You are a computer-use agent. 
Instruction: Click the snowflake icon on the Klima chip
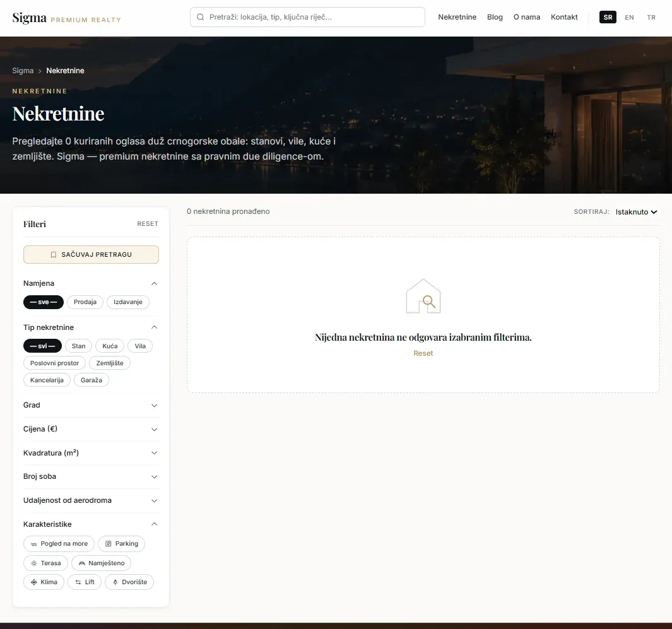pos(34,582)
